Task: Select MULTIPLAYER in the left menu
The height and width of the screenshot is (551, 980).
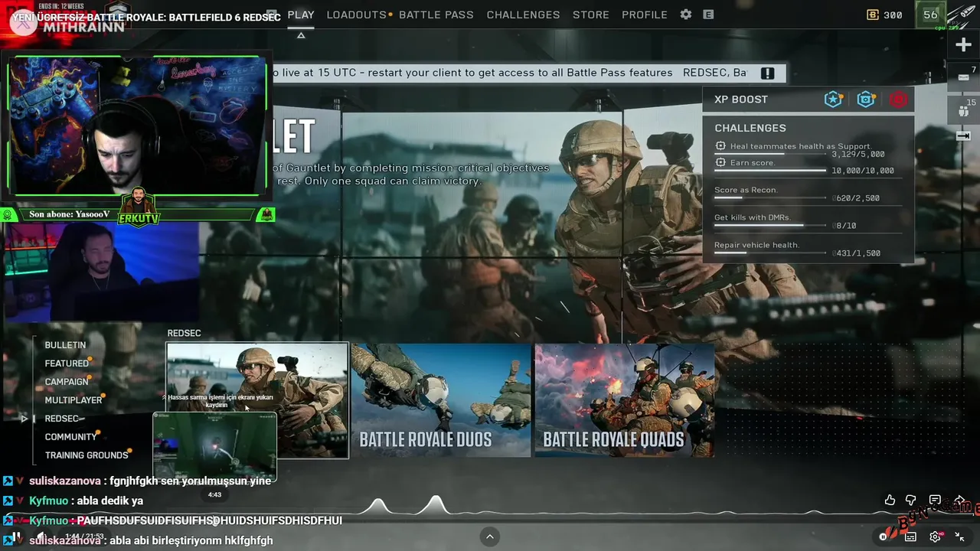Action: pos(73,400)
